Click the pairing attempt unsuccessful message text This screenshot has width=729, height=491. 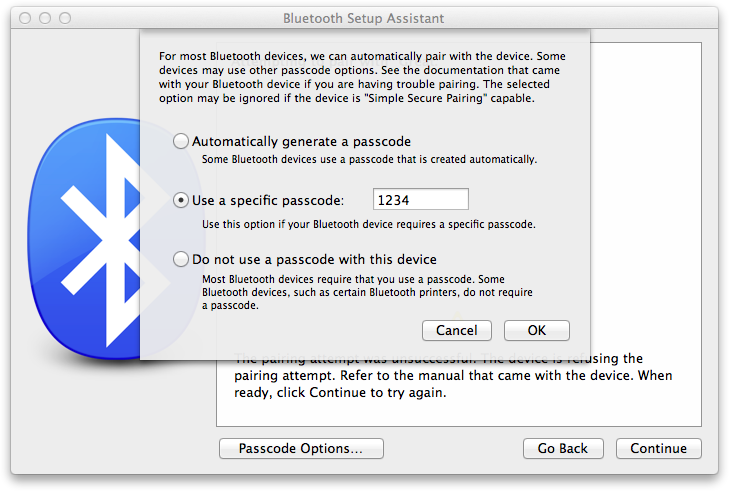point(453,376)
